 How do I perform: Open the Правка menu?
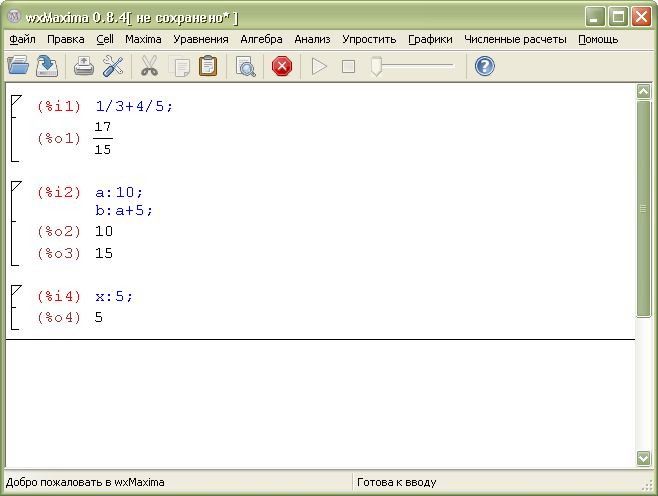pos(65,39)
